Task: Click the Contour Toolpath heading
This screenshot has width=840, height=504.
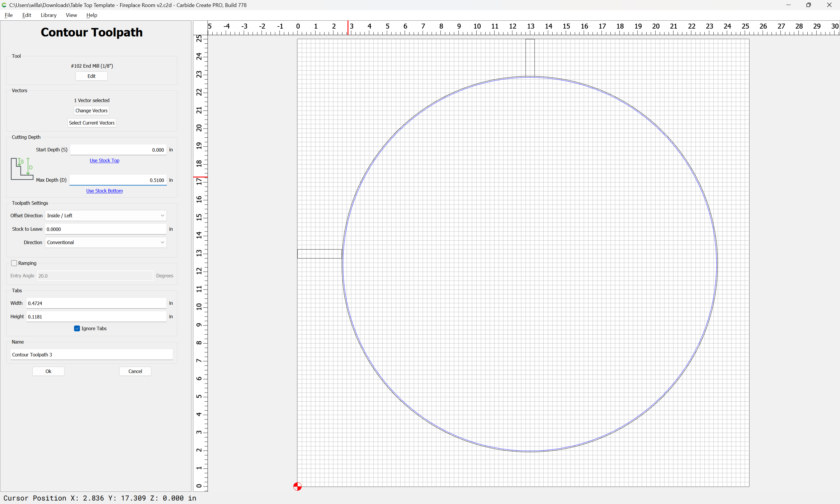Action: pyautogui.click(x=92, y=32)
